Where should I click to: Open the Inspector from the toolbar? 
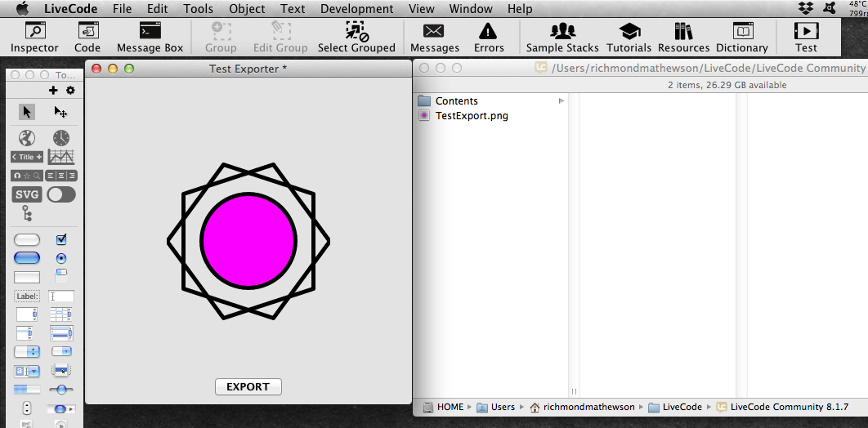tap(34, 37)
